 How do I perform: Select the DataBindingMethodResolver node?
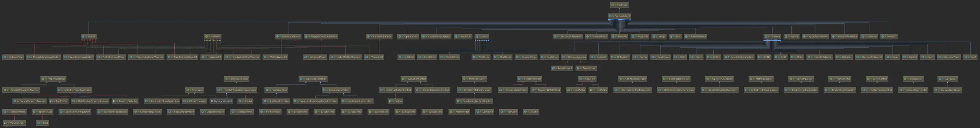point(475,101)
